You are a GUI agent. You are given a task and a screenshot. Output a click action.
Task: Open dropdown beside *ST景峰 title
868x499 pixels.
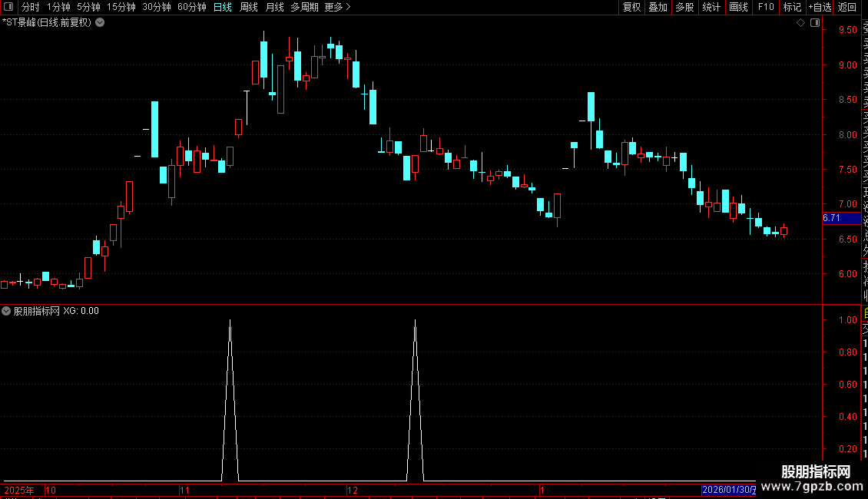click(x=100, y=23)
